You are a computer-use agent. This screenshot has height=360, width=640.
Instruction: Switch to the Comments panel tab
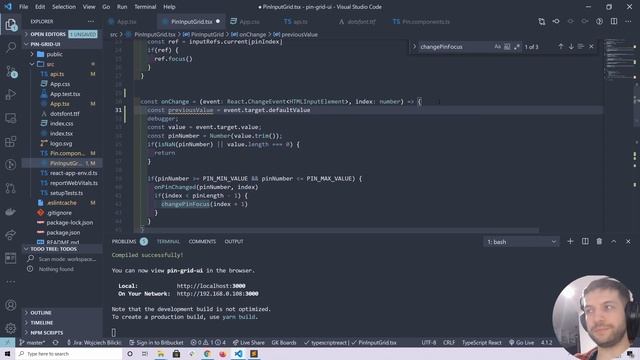click(202, 242)
